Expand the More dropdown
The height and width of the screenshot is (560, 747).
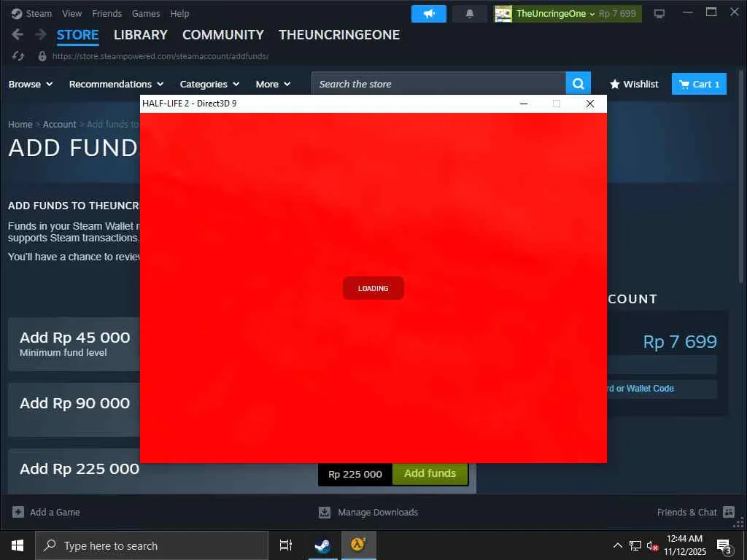[273, 85]
